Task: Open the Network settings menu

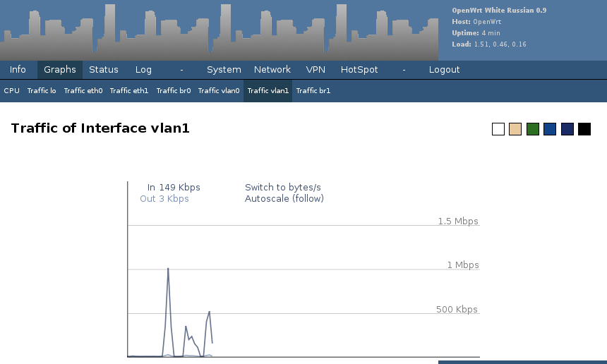Action: point(272,70)
